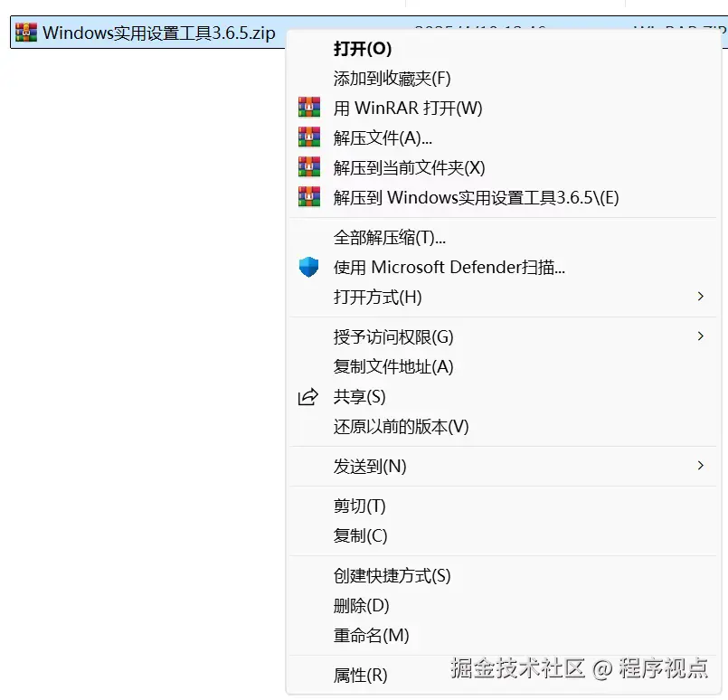Viewport: 728px width, 700px height.
Task: Open the archive with 用 WinRAR 打开(W)
Action: point(503,108)
